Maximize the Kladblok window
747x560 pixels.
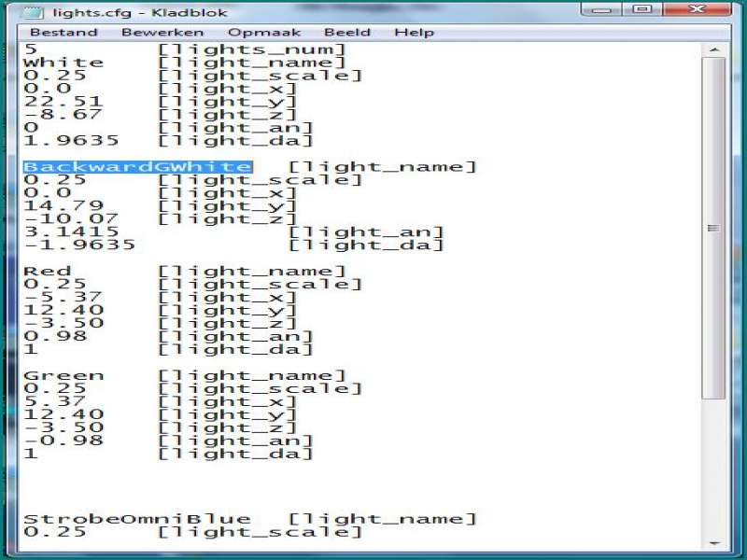coord(642,9)
